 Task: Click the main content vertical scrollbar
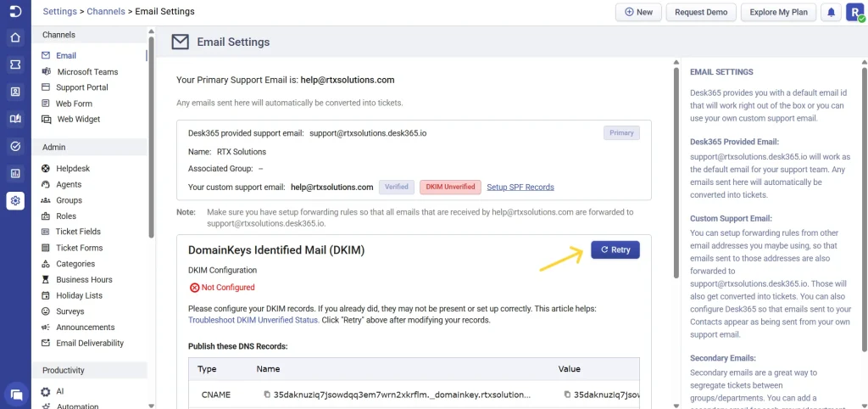coord(676,171)
